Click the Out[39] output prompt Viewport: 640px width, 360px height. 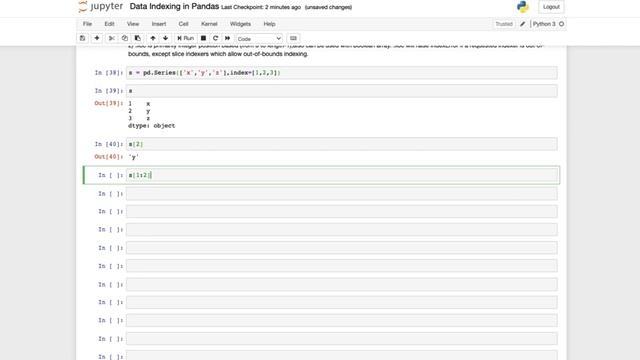[109, 103]
